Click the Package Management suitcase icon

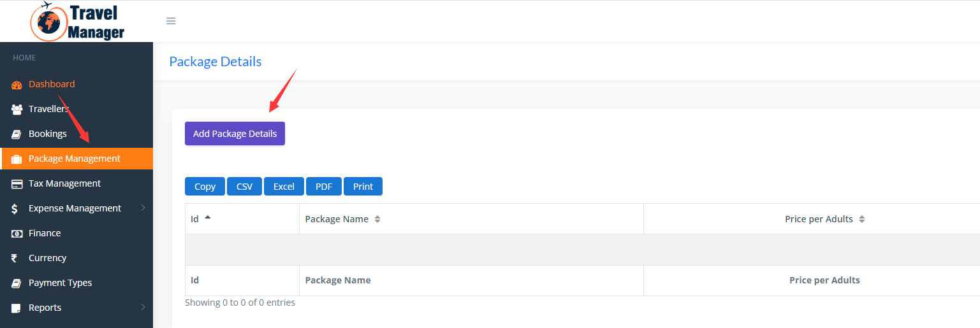(17, 159)
